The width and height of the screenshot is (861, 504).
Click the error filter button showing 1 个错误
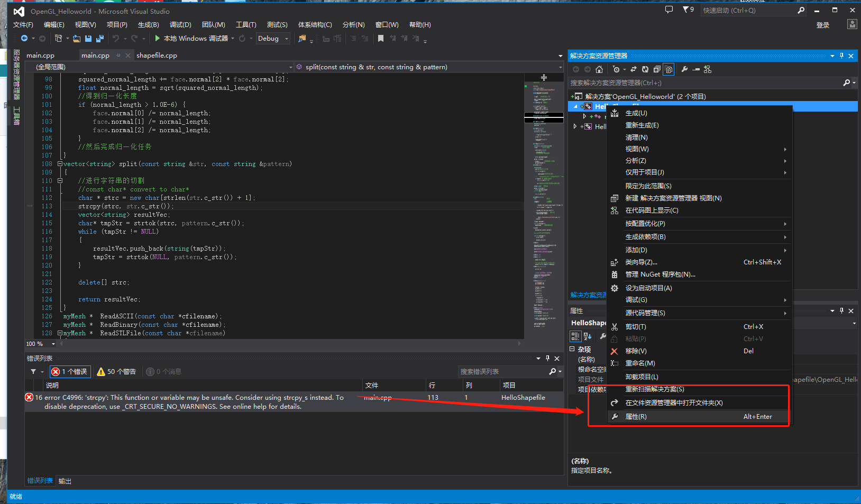coord(69,371)
